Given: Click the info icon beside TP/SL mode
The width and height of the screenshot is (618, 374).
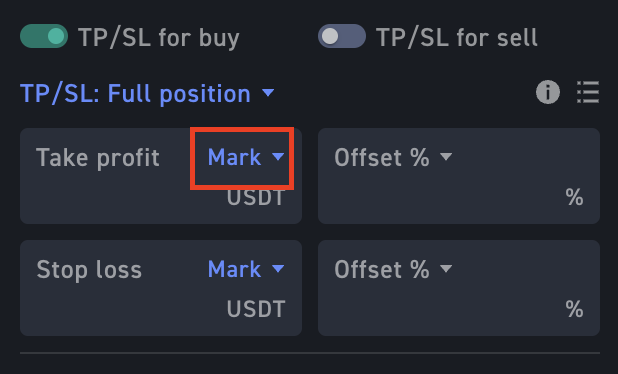Looking at the screenshot, I should (x=547, y=92).
